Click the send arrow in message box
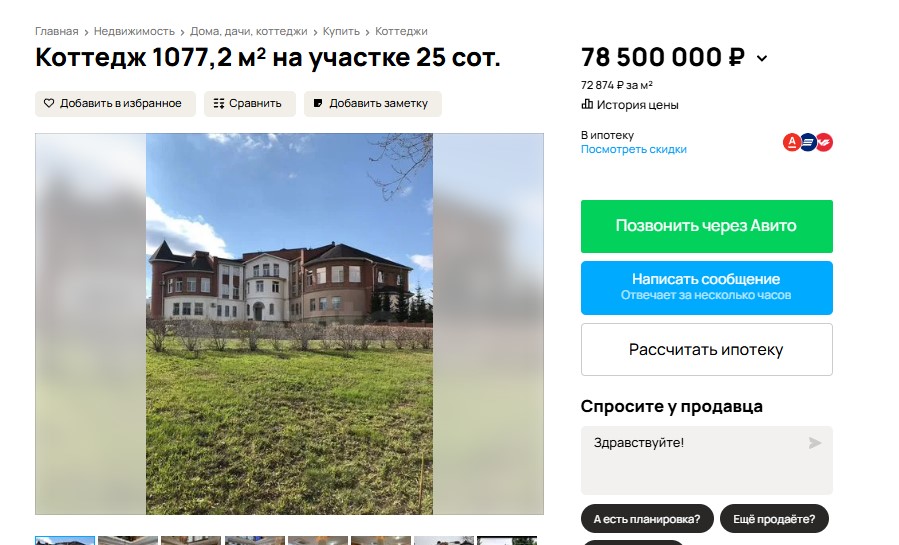Viewport: 899px width, 545px height. (815, 443)
